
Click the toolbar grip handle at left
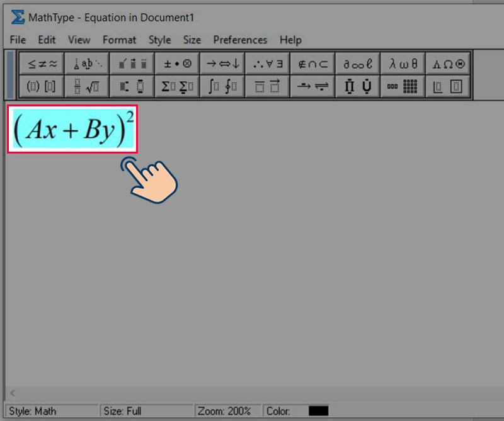coord(10,75)
